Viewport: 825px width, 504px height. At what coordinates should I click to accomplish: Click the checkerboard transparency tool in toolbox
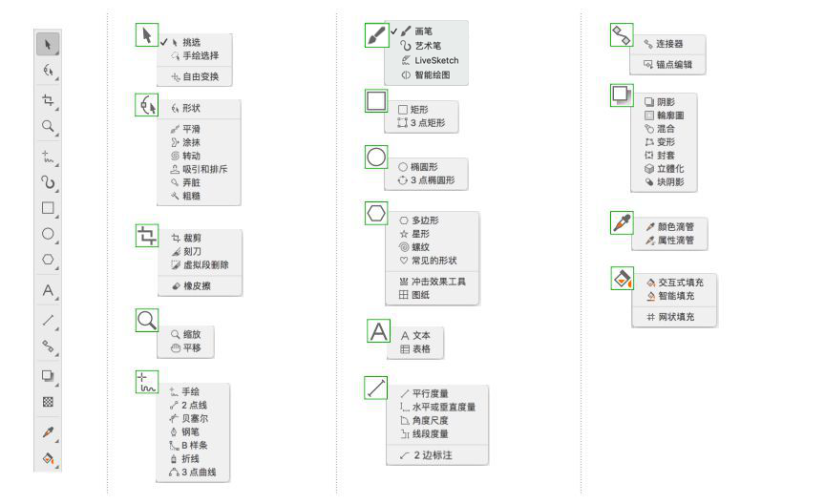tap(48, 402)
